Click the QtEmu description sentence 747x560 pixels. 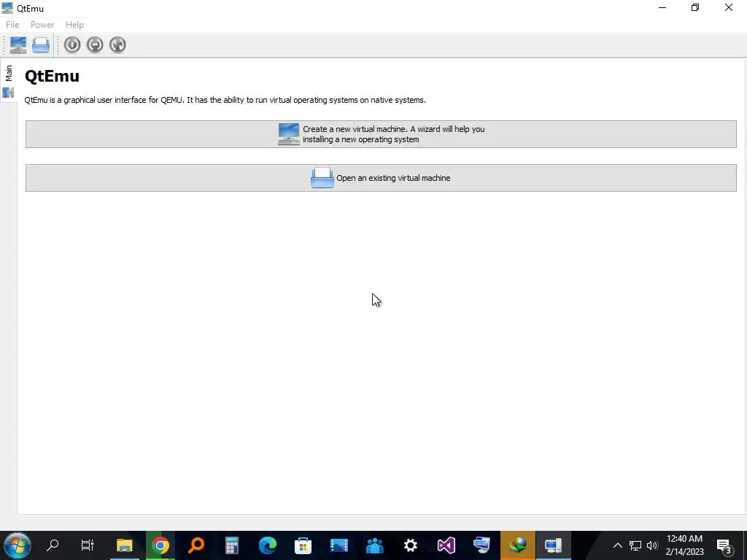click(x=225, y=100)
